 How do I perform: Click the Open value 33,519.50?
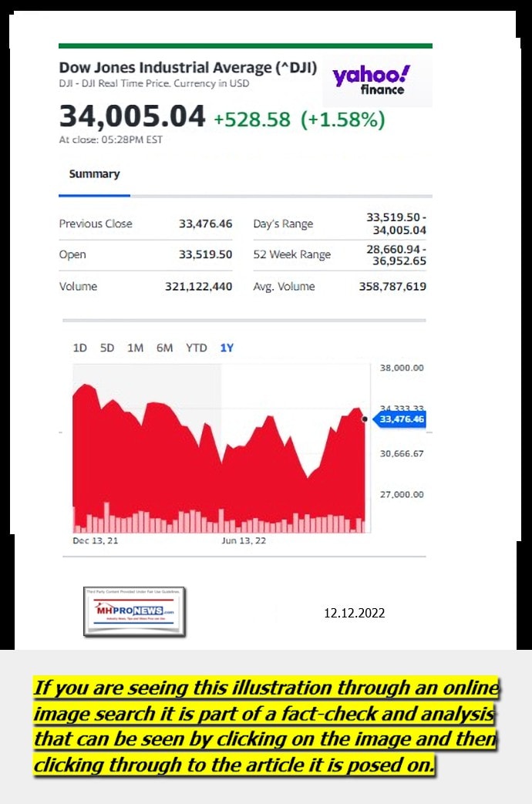pos(205,254)
